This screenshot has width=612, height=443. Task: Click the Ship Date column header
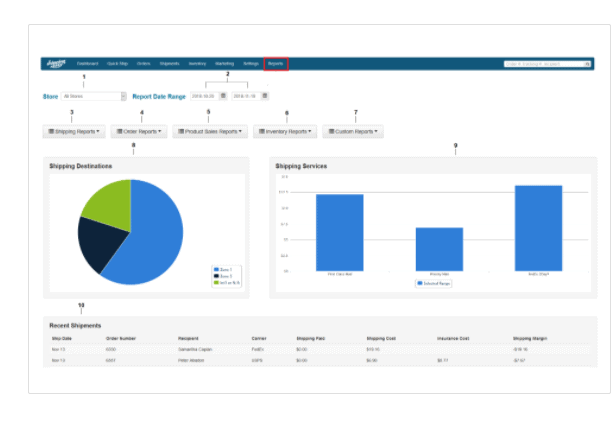click(62, 338)
